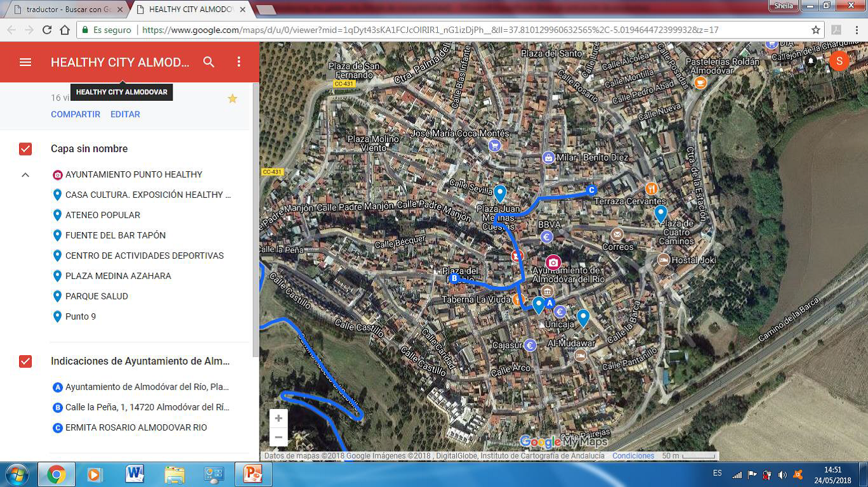Viewport: 868px width, 487px height.
Task: Collapse the Capa sin nombre layer list
Action: point(25,175)
